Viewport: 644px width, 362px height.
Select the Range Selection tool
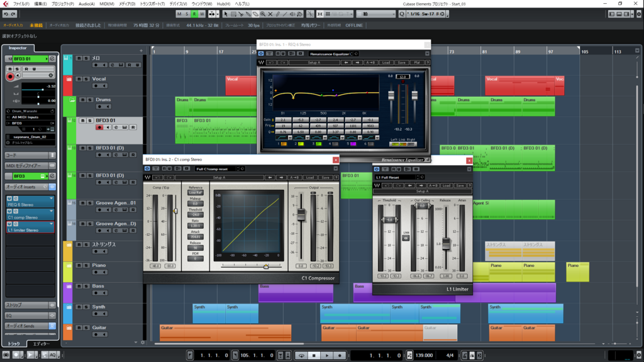(x=233, y=14)
